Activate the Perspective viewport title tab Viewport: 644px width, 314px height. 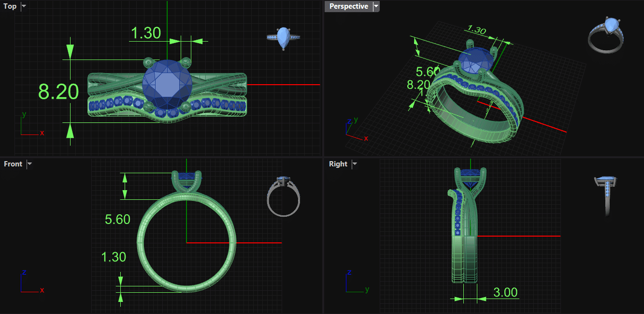click(x=348, y=6)
